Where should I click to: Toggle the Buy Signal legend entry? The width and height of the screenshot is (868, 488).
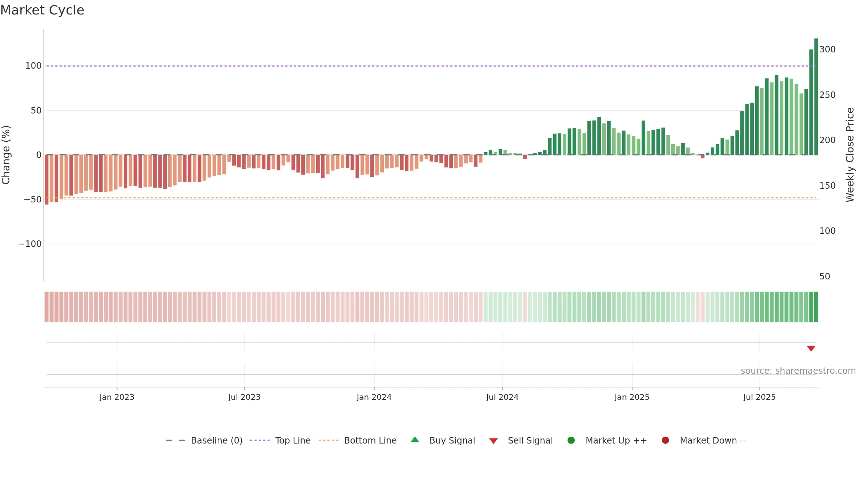point(443,440)
